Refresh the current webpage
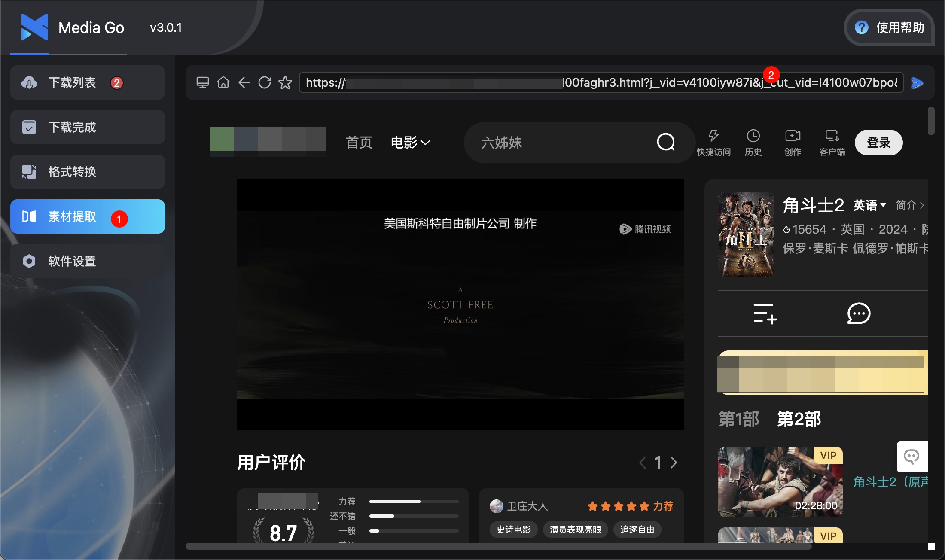The image size is (945, 560). tap(265, 82)
